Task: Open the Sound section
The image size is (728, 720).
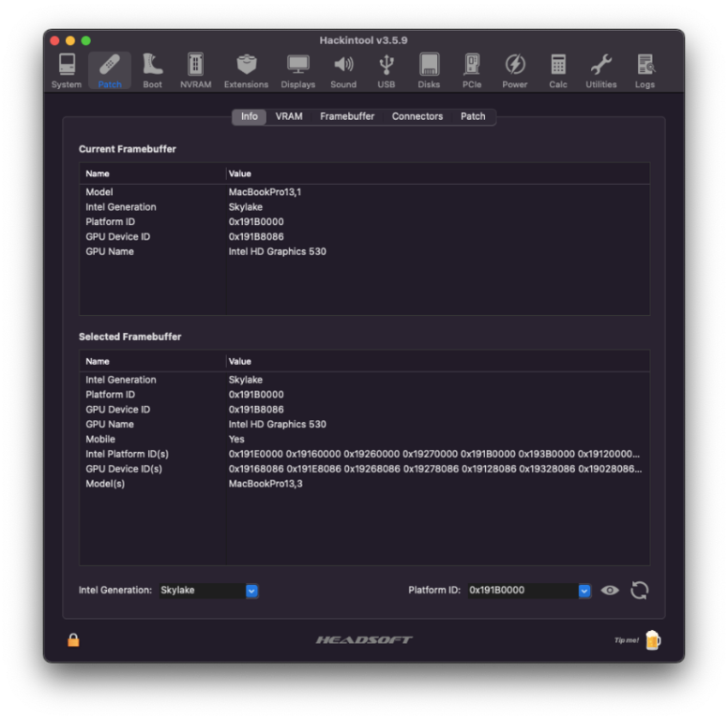Action: 343,70
